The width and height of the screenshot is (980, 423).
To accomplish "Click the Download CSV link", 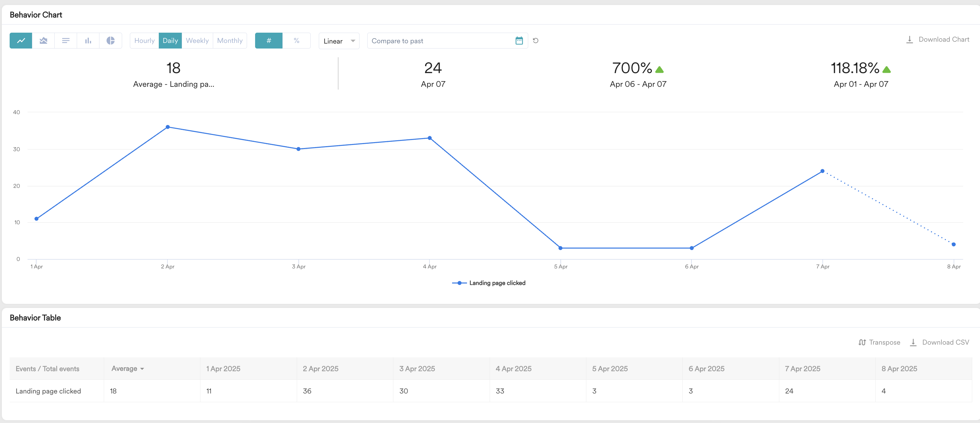I will 939,342.
